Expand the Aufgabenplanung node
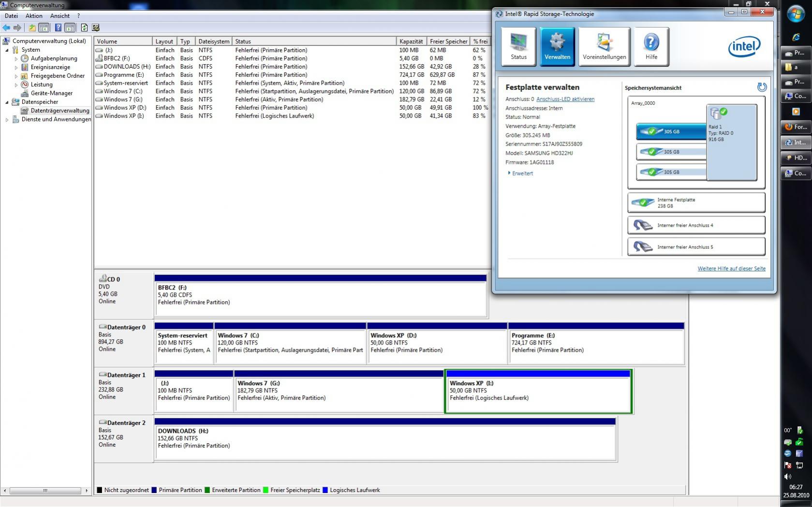The image size is (812, 507). [x=16, y=58]
